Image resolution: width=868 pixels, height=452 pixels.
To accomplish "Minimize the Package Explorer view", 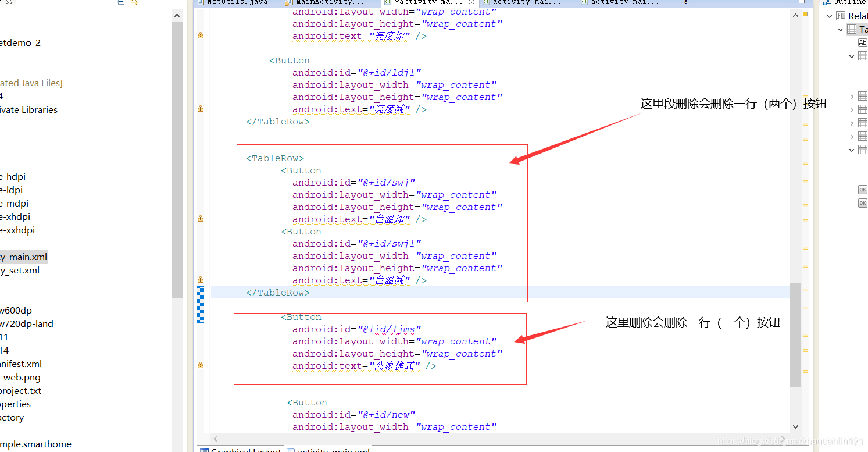I will (176, 2).
